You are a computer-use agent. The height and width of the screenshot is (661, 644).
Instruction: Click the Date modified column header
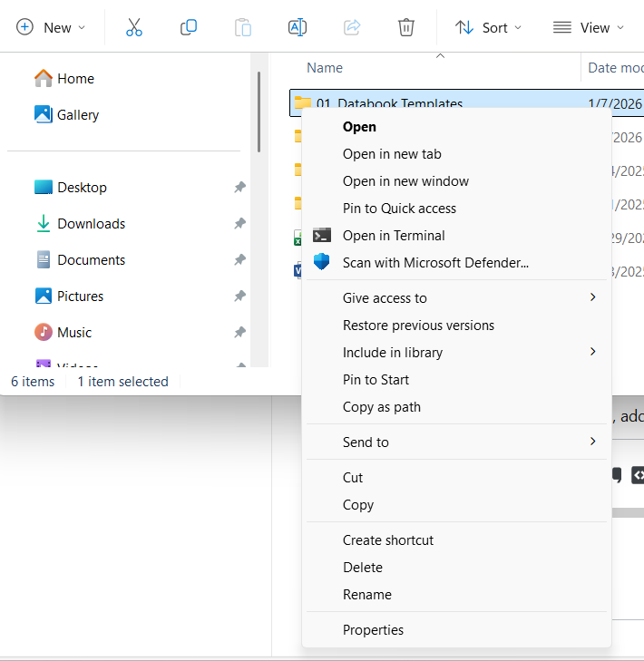[616, 68]
